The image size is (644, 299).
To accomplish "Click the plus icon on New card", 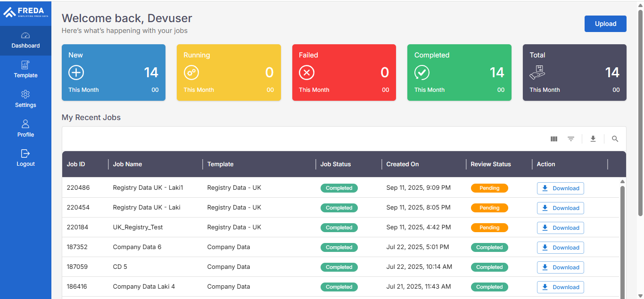I will [x=76, y=73].
